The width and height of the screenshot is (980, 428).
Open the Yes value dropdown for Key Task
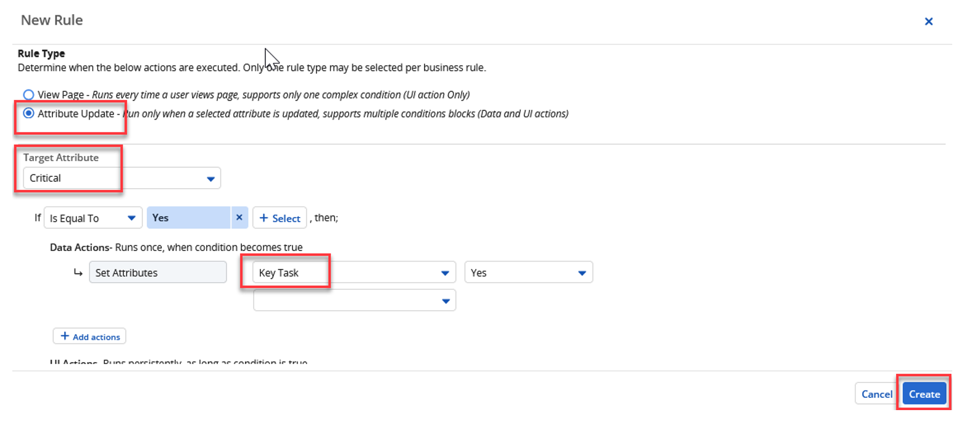[x=528, y=273]
